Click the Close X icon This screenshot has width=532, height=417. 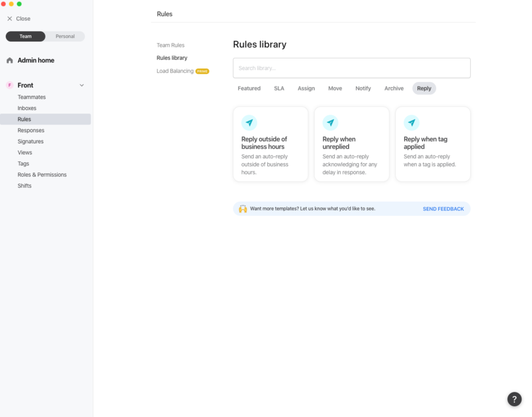pyautogui.click(x=9, y=19)
